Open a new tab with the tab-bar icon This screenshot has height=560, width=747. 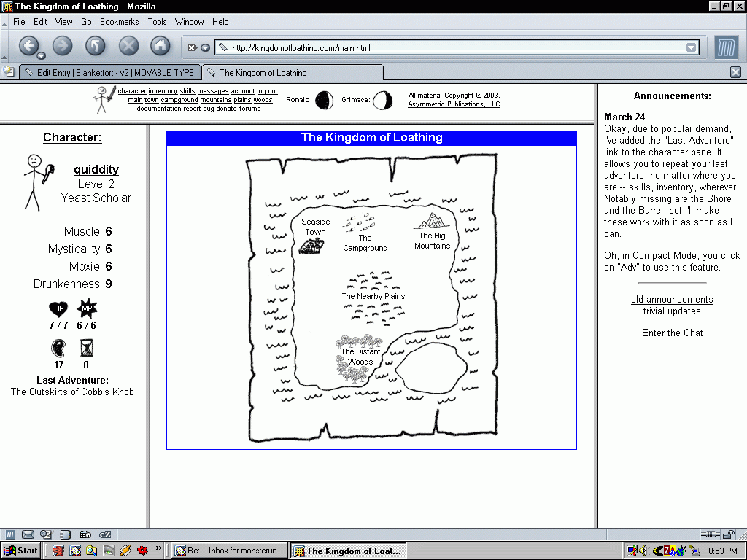pyautogui.click(x=9, y=72)
